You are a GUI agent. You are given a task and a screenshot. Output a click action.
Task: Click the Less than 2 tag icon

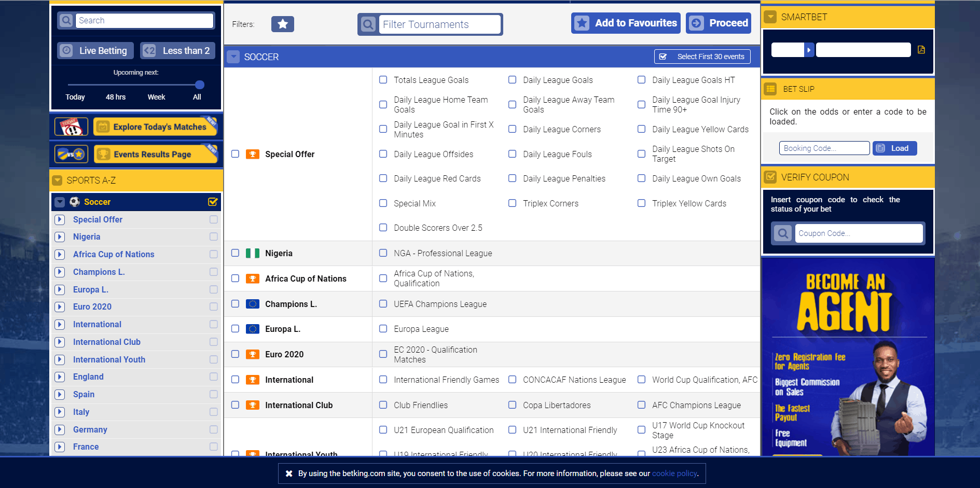pyautogui.click(x=149, y=50)
